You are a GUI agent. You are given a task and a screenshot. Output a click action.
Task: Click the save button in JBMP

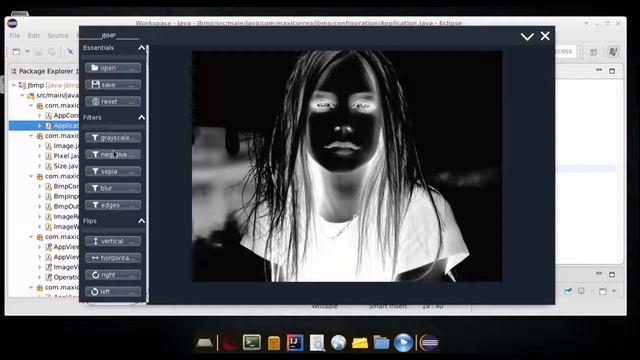coord(113,84)
